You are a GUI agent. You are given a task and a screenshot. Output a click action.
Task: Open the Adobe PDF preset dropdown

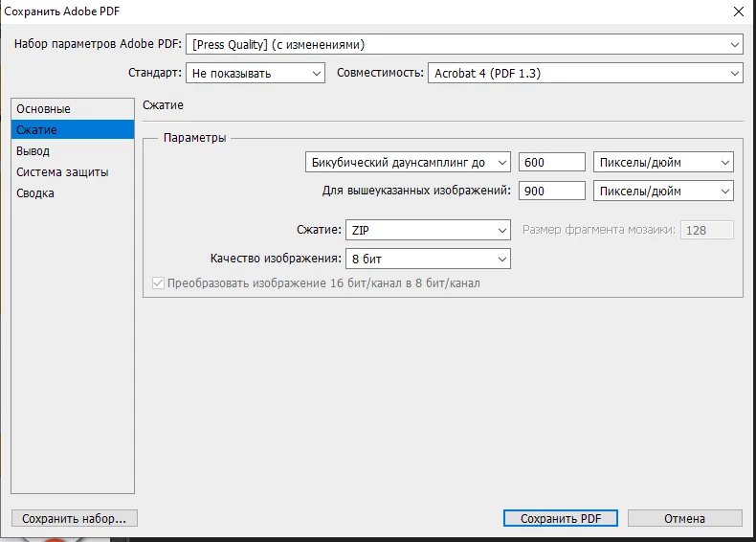(x=464, y=44)
